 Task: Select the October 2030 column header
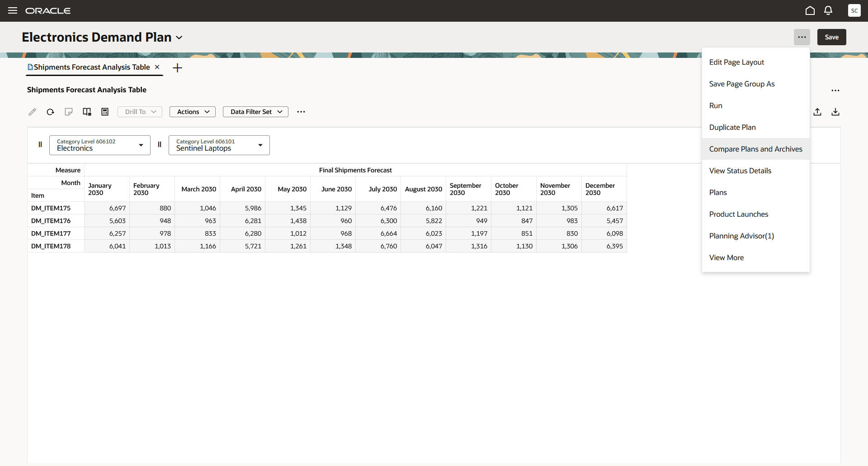click(514, 189)
